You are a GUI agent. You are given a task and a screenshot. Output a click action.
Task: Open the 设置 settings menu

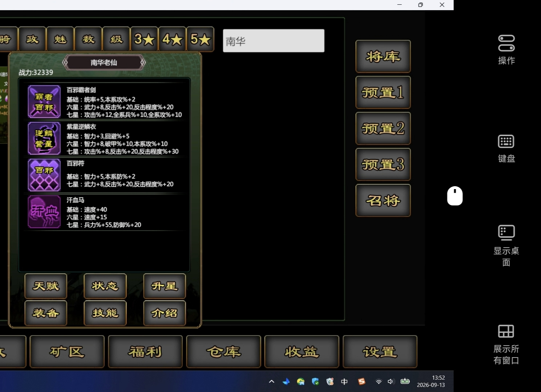pyautogui.click(x=380, y=352)
